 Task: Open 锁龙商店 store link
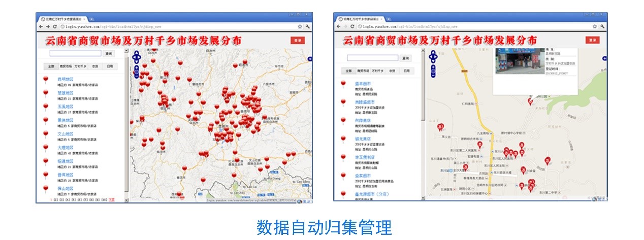(x=362, y=139)
